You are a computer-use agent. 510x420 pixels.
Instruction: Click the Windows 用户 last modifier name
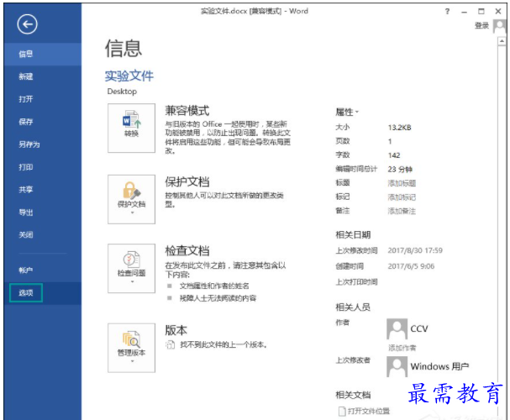439,367
